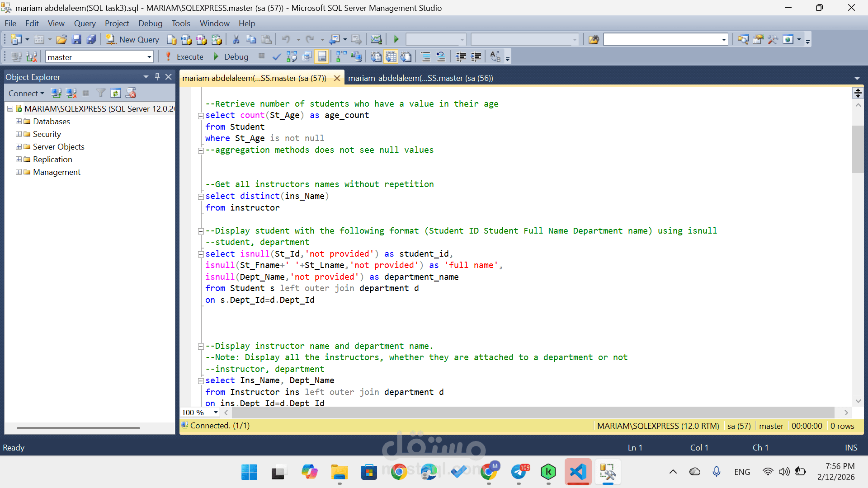Save the current query file

(x=76, y=39)
